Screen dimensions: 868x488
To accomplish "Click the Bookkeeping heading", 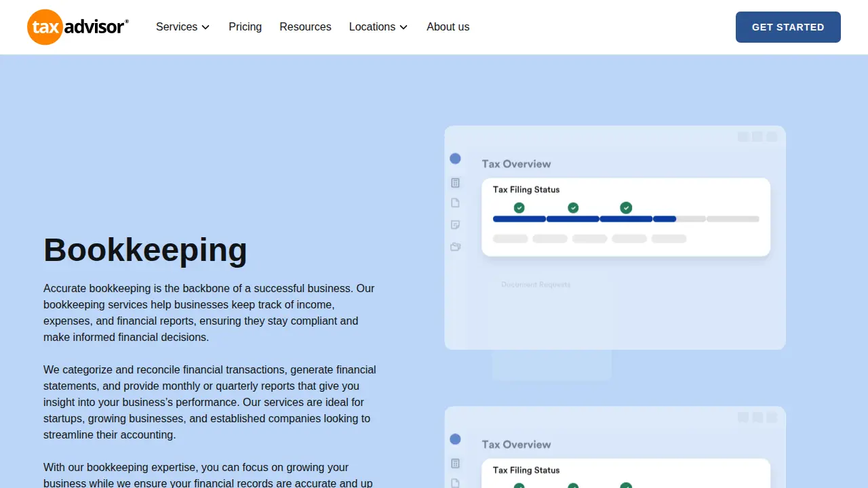I will coord(145,249).
